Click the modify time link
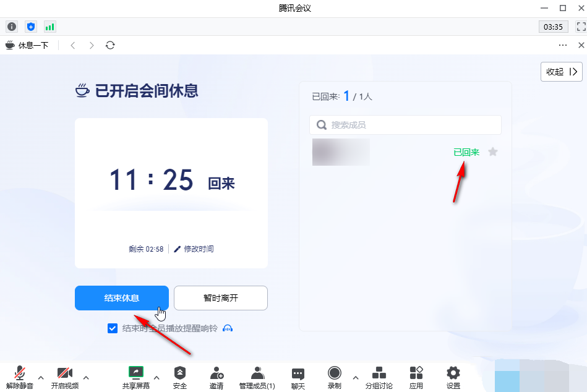 click(x=194, y=249)
